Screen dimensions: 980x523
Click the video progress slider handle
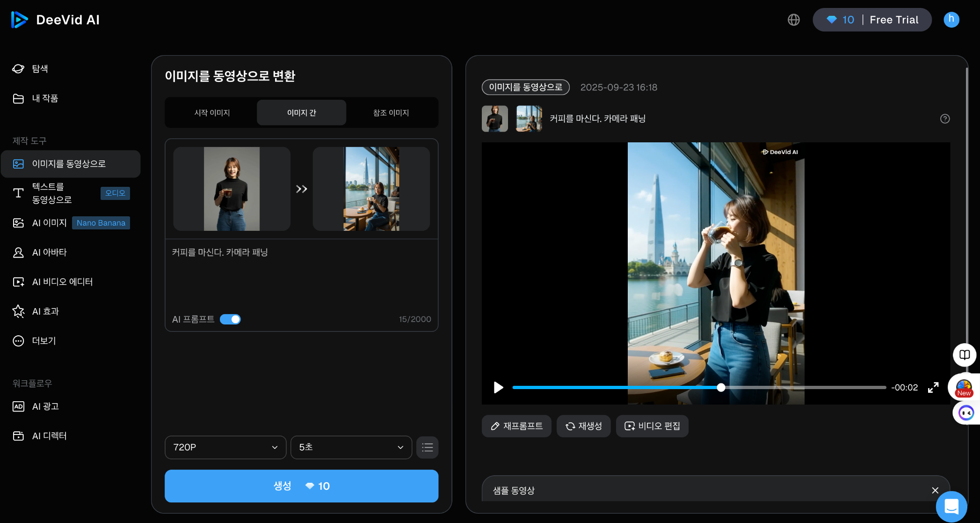tap(721, 388)
